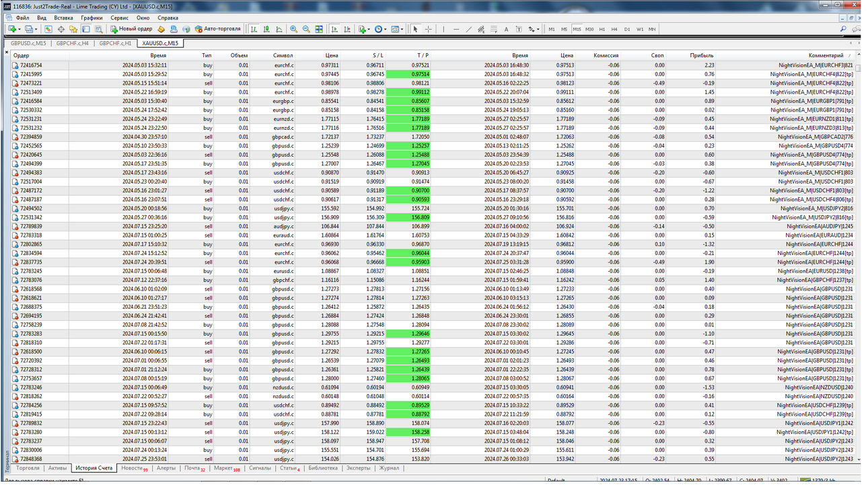Screen dimensions: 868x489
Task: Open the Торговля terminal tab
Action: (28, 468)
